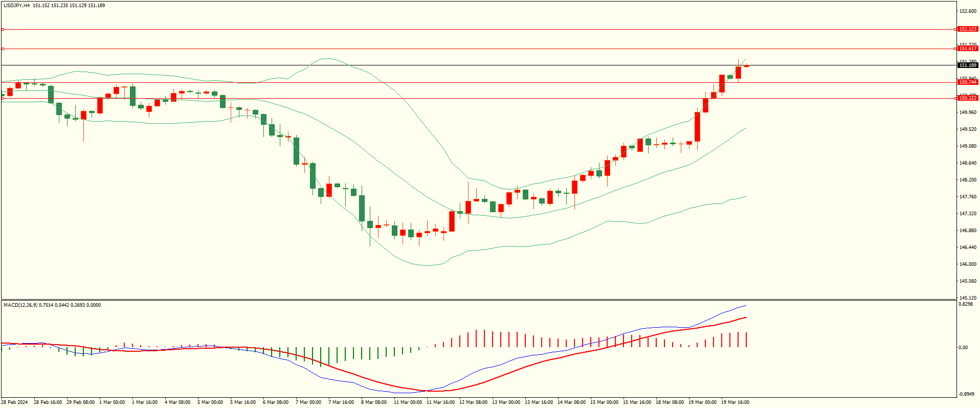Click the 146.000 price scale value
This screenshot has height=408, width=980.
click(968, 264)
